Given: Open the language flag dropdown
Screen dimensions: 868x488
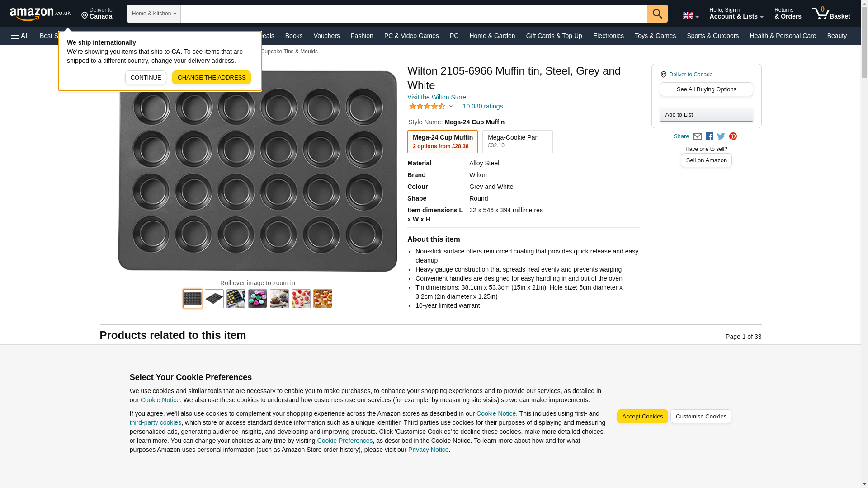Looking at the screenshot, I should [x=690, y=15].
